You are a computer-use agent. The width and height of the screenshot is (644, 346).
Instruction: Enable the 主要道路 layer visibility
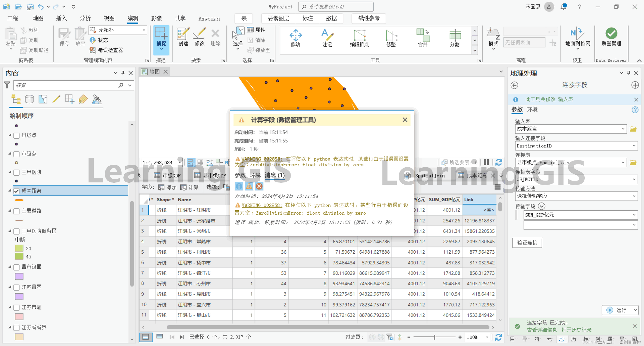(17, 211)
